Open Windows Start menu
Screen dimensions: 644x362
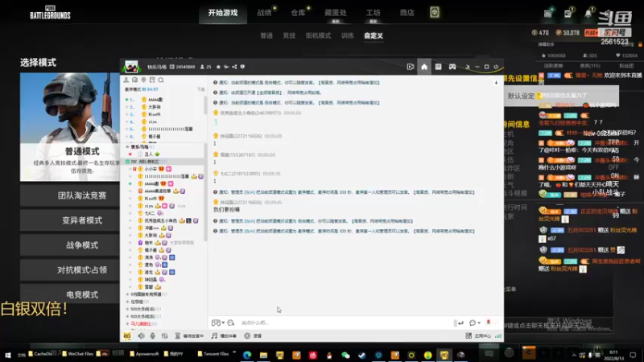[x=7, y=355]
